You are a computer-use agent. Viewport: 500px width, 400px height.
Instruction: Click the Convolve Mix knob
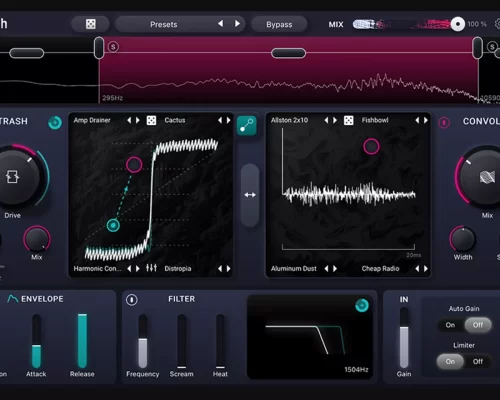[x=482, y=177]
